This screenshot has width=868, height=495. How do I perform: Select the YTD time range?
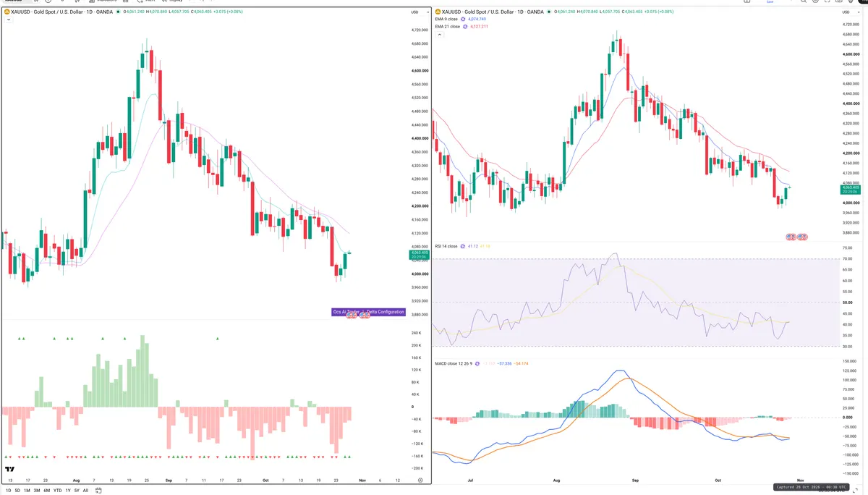57,491
